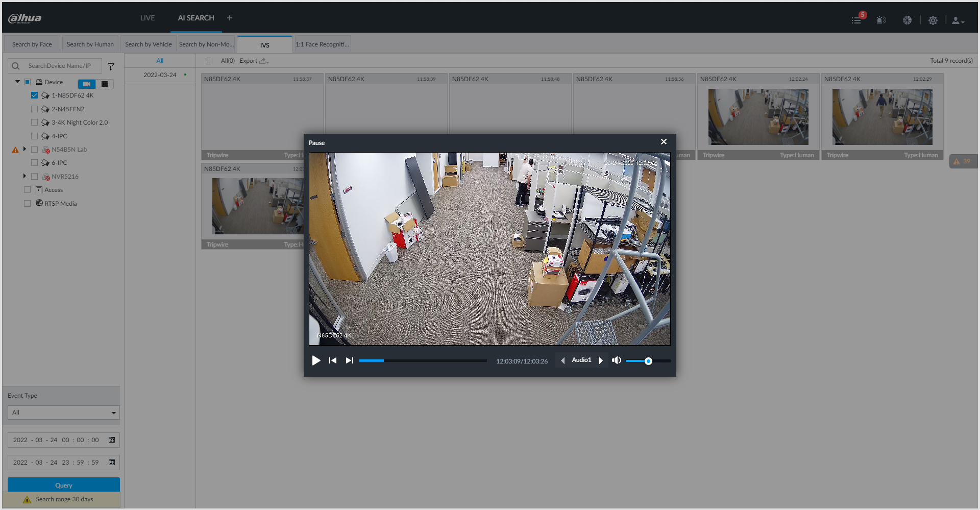Open the 12:02:24 tripwire thumbnail
This screenshot has height=510, width=980.
(758, 117)
